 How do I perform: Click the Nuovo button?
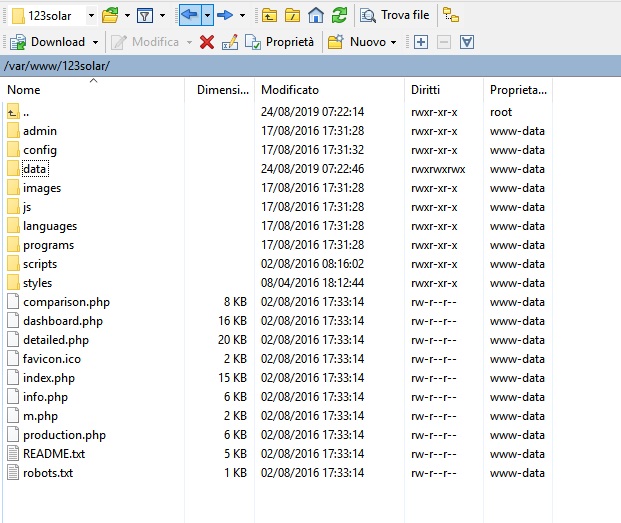pyautogui.click(x=356, y=42)
